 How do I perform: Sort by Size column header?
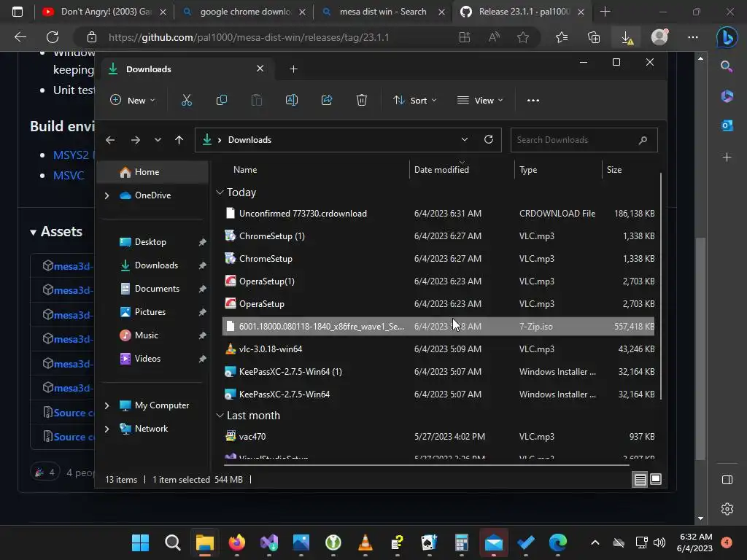click(x=614, y=170)
